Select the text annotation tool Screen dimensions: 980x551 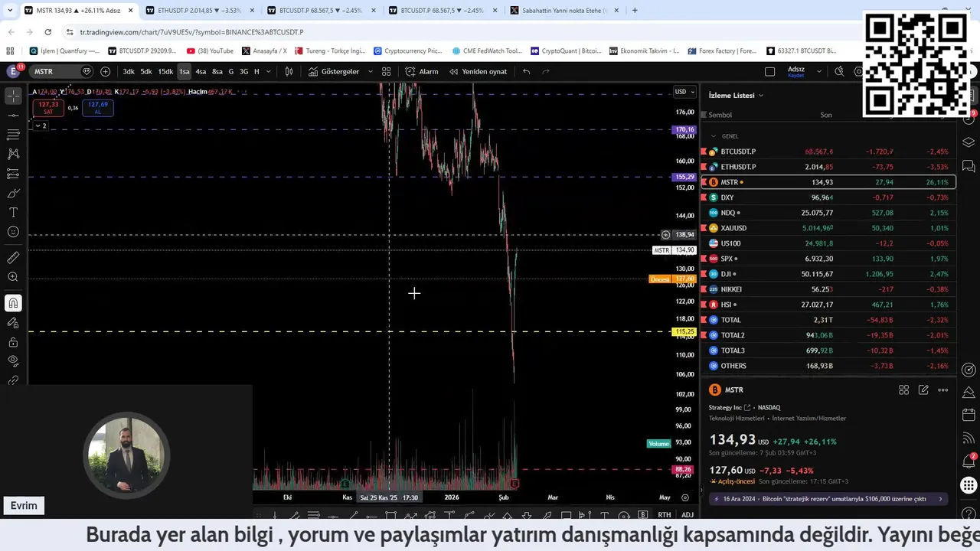point(13,212)
